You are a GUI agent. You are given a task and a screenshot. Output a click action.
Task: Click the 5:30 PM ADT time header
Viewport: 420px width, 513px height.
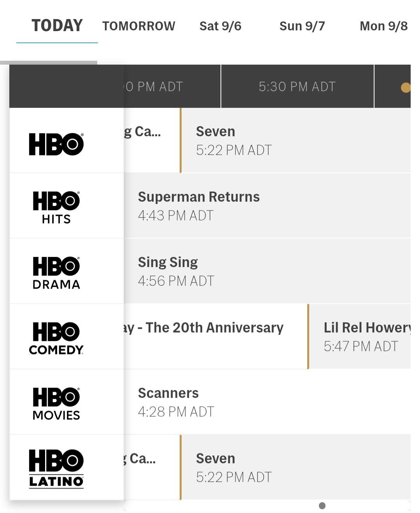pos(297,86)
